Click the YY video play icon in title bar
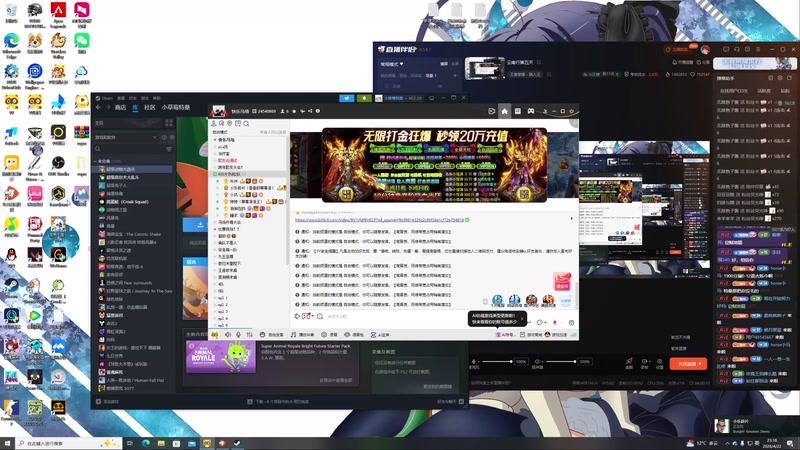 click(x=491, y=111)
